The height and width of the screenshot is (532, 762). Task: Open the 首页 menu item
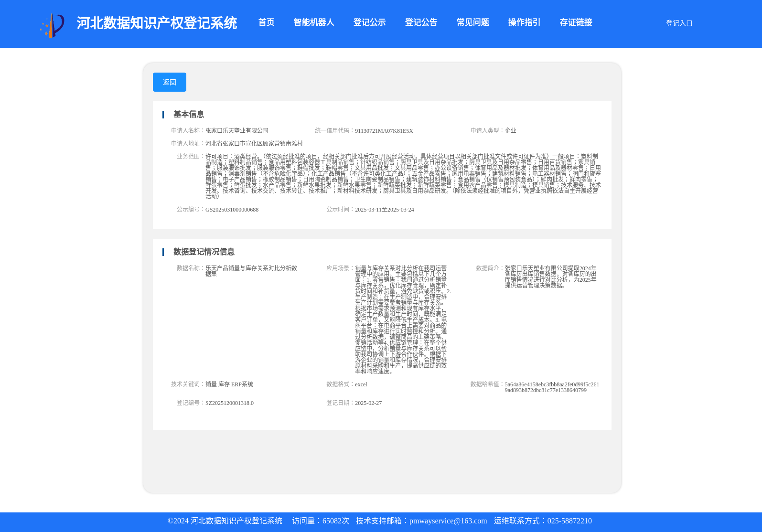(x=266, y=22)
